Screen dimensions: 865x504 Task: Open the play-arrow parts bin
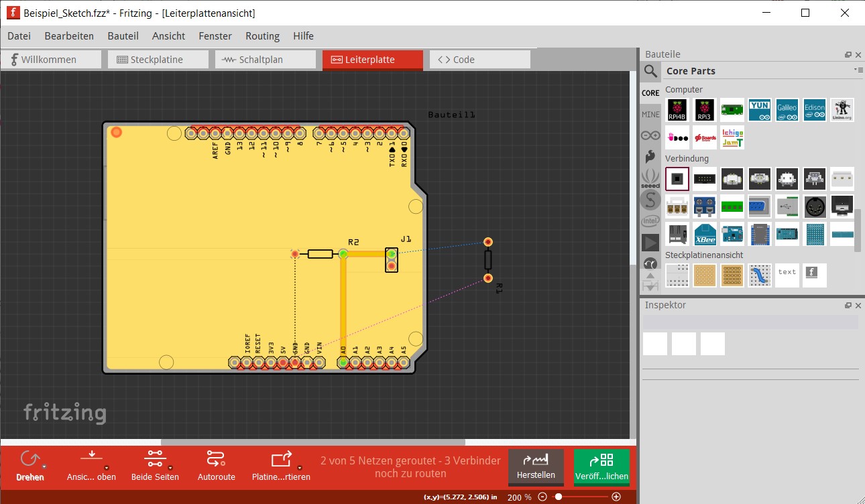pos(650,242)
